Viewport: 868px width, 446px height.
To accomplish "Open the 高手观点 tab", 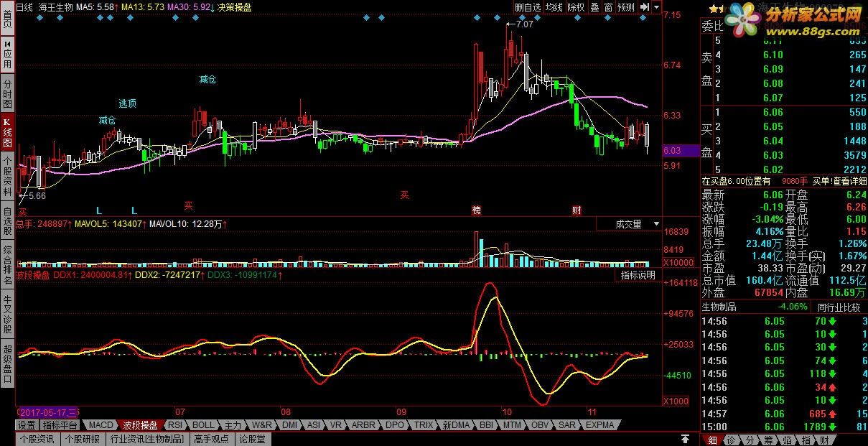I will (x=211, y=438).
